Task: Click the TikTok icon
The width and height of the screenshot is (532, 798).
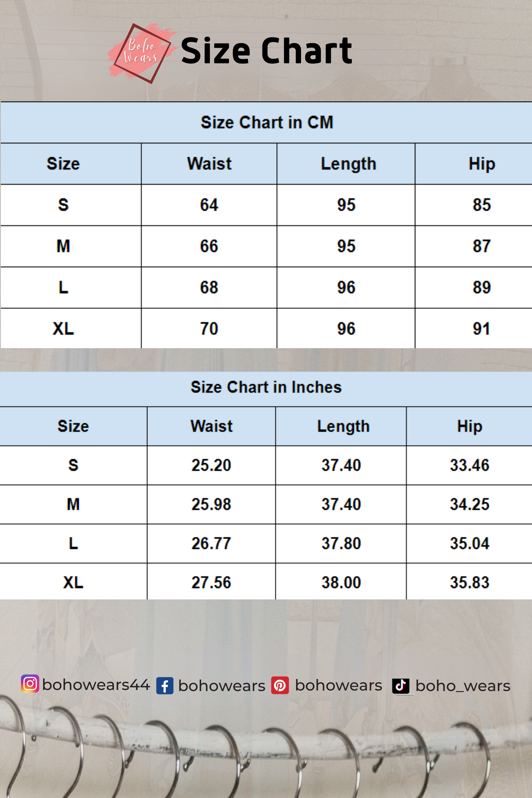Action: pos(401,686)
